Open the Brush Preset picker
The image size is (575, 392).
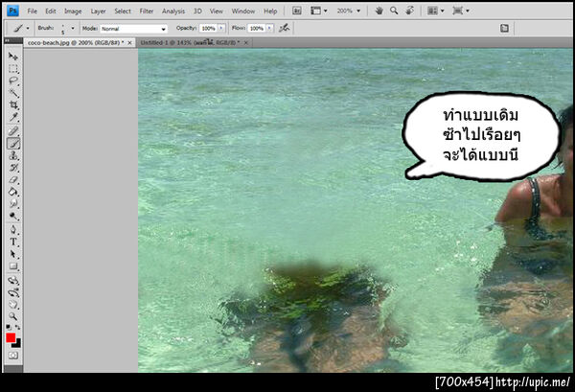[67, 28]
